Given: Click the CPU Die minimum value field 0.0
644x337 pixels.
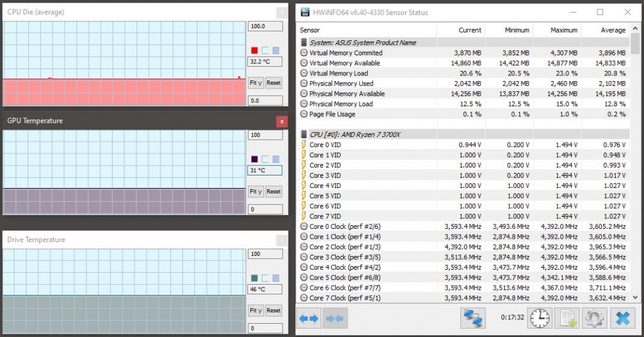Looking at the screenshot, I should tap(265, 101).
